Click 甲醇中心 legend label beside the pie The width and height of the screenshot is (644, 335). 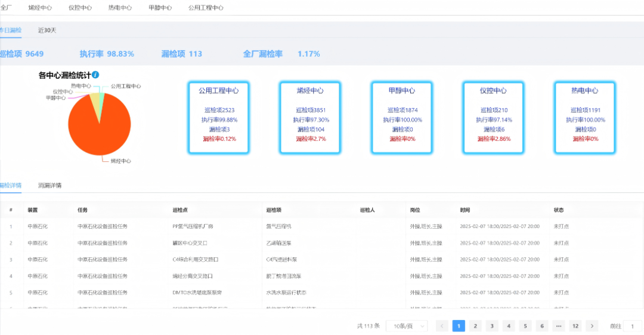coord(55,98)
